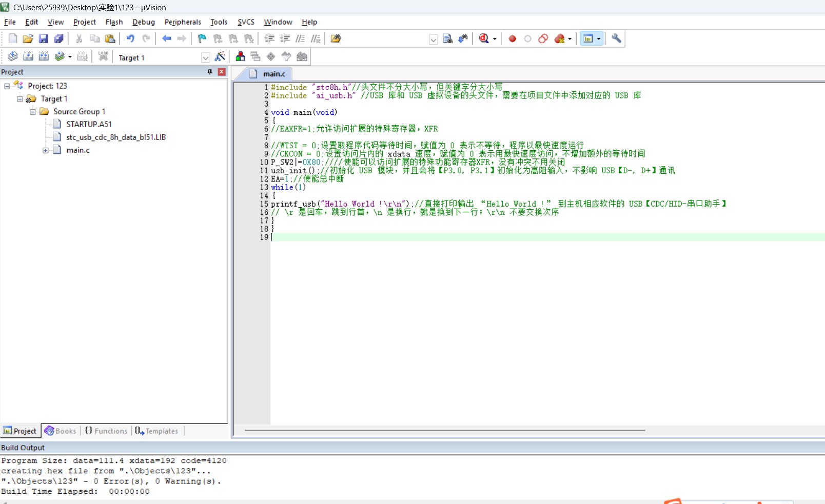Toggle a bookmark on the current line
The image size is (825, 504).
tap(202, 38)
